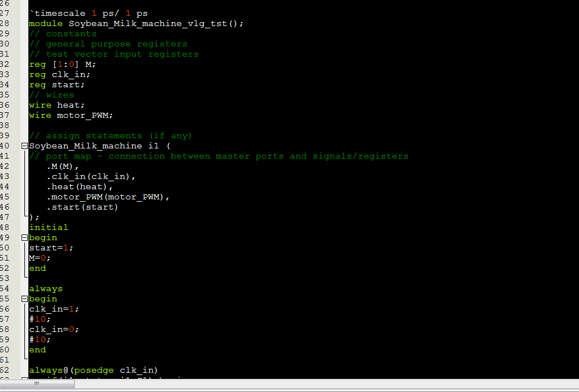Collapse the always begin block at line 55

24,299
